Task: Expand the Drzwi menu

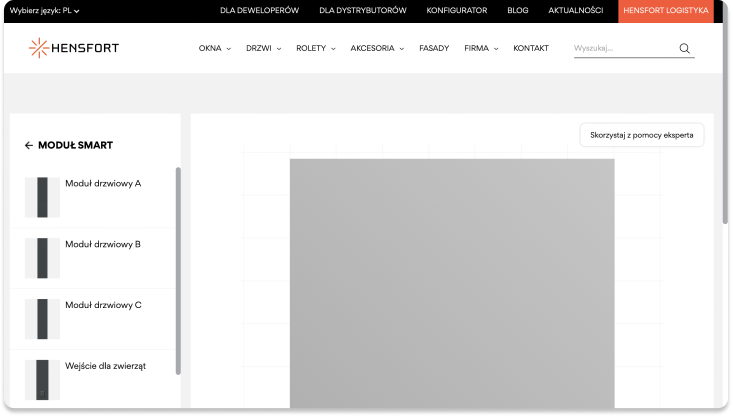Action: [263, 48]
